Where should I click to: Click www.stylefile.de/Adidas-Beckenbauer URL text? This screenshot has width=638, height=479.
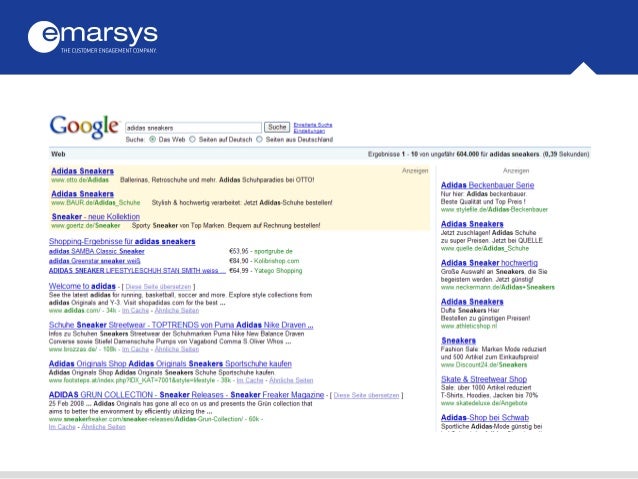pyautogui.click(x=494, y=210)
